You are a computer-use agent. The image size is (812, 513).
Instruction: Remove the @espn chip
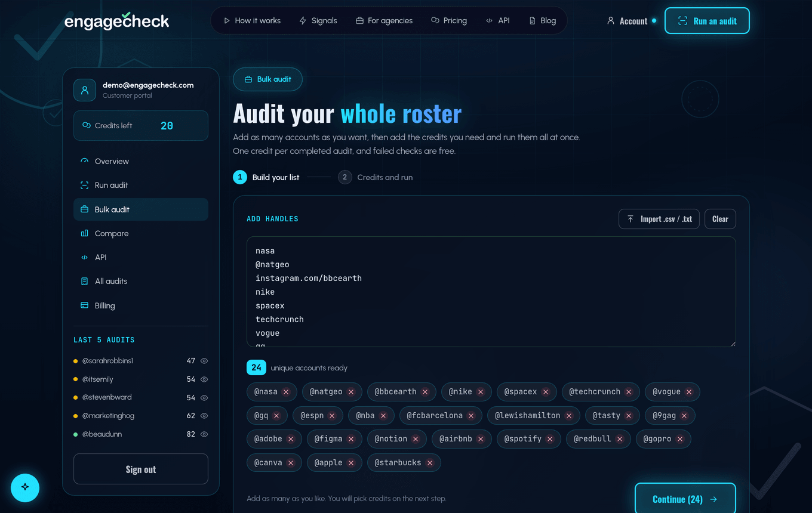tap(332, 416)
